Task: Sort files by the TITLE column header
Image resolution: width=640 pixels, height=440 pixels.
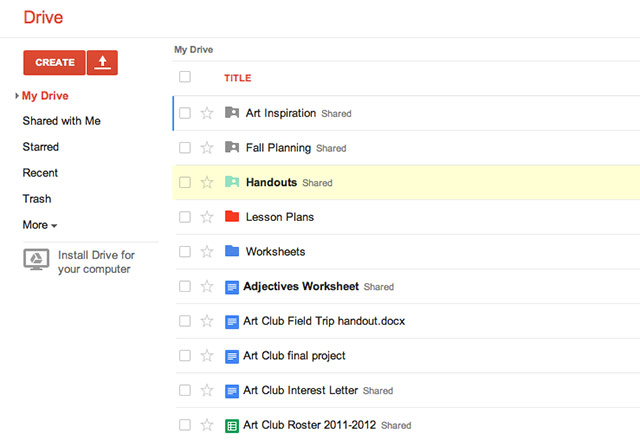Action: tap(237, 78)
